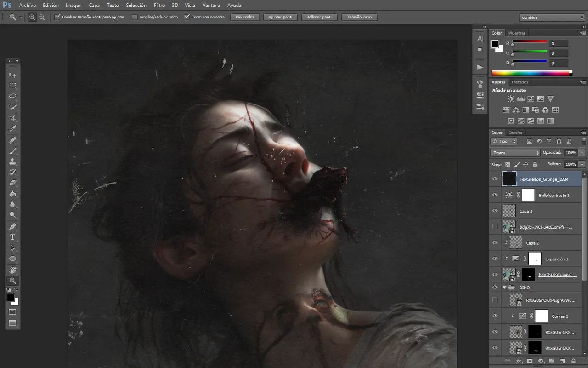Change screen mode at the toolbox bottom
The image size is (588, 368).
pyautogui.click(x=13, y=323)
